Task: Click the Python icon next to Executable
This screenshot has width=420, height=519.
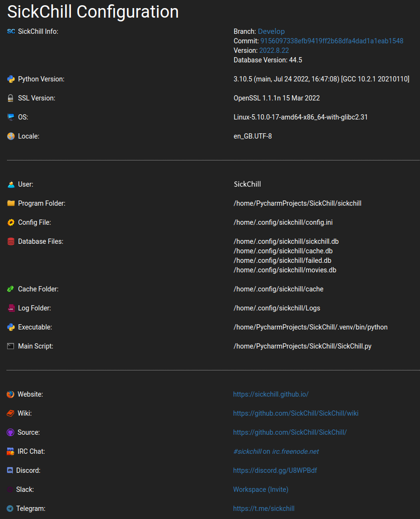Action: tap(11, 328)
